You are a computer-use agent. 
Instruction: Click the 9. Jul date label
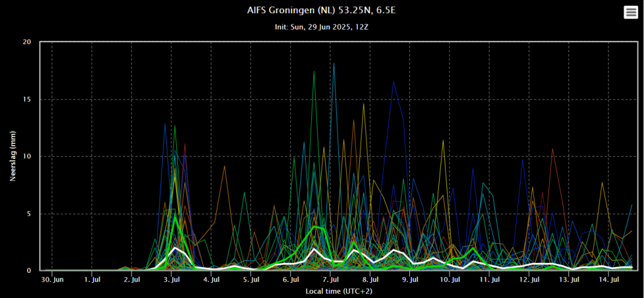[x=411, y=280]
